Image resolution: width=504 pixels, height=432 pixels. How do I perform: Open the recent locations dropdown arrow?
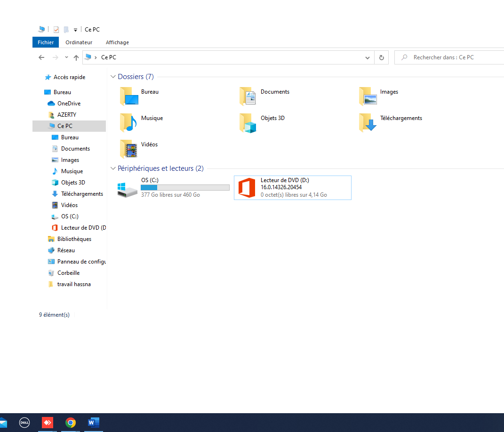[66, 57]
